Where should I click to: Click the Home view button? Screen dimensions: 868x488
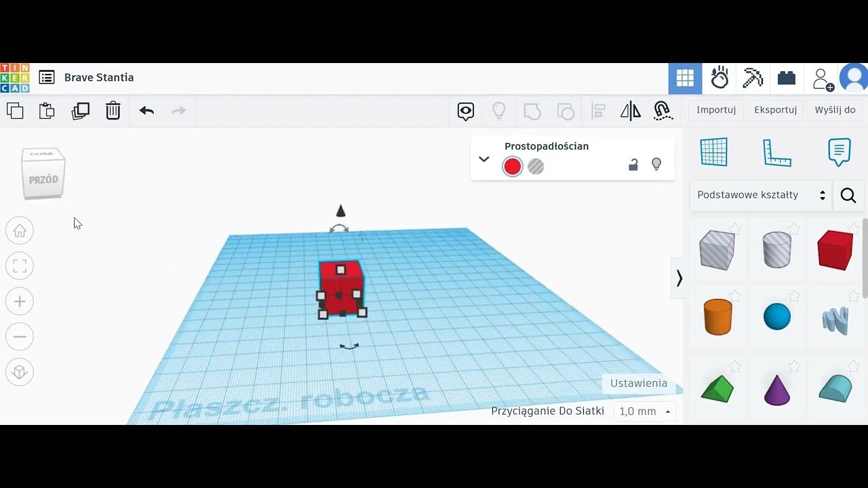[x=20, y=231]
